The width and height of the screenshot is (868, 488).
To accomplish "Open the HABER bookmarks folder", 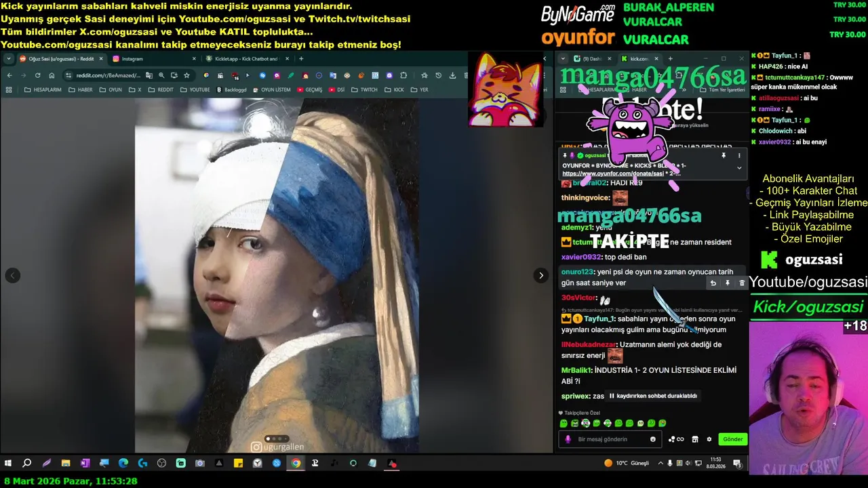I will pos(81,89).
